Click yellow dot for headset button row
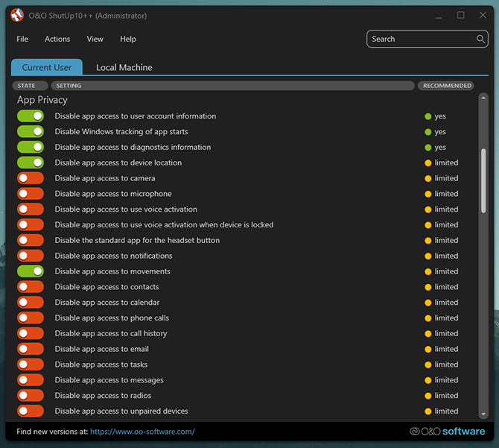The image size is (499, 448). click(x=428, y=241)
